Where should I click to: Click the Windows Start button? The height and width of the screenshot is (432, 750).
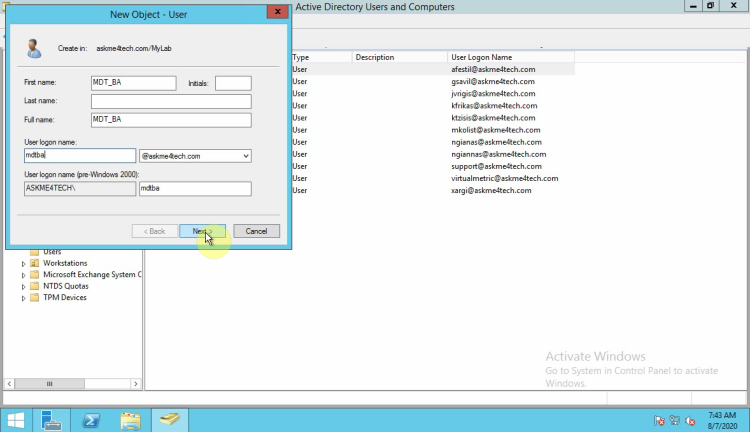click(x=16, y=419)
